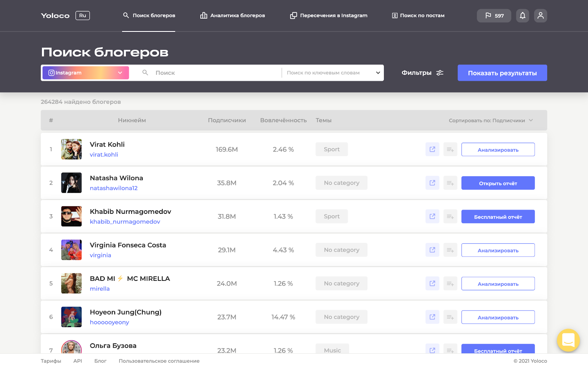Click the Подписчики column header
Screen dimensions: 588x368
pyautogui.click(x=227, y=120)
